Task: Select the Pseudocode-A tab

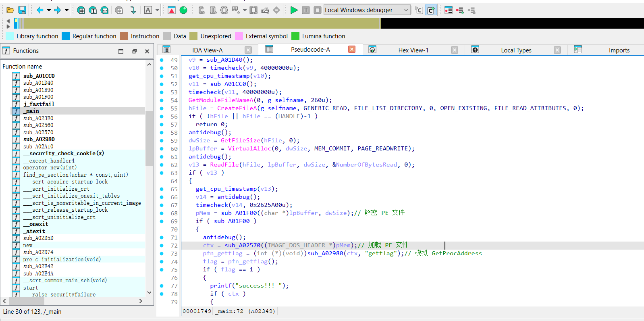Action: 310,49
